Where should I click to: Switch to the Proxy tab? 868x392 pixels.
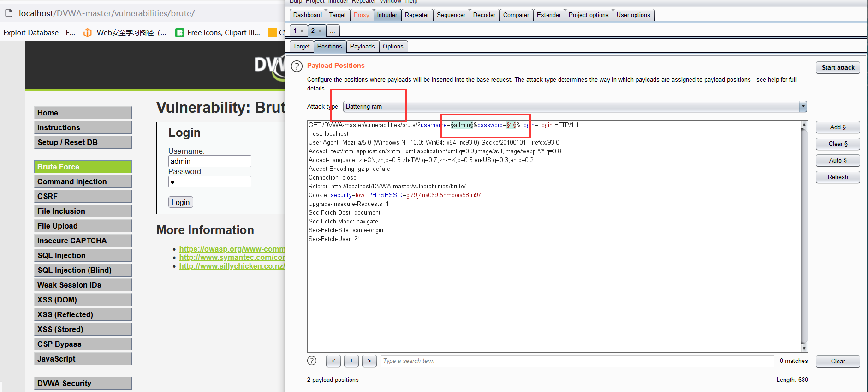point(362,15)
